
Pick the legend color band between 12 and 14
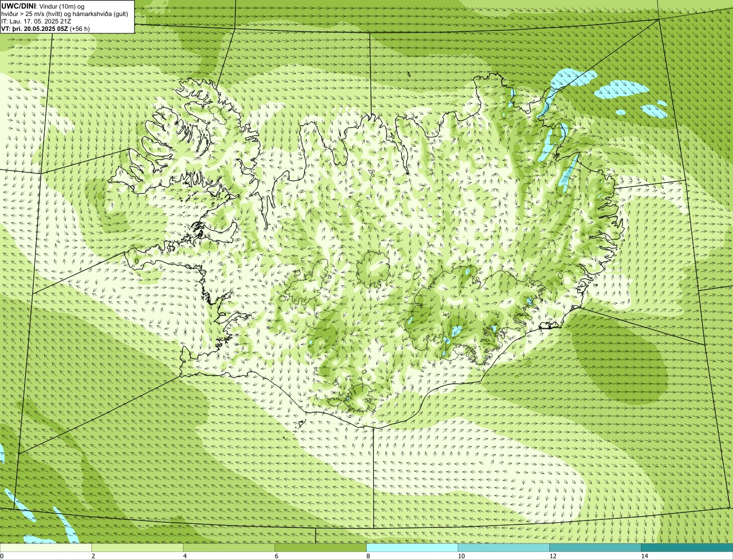point(596,547)
